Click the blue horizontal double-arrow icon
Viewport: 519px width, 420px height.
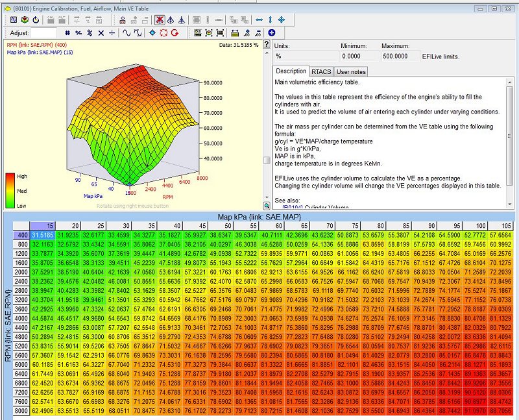point(259,20)
